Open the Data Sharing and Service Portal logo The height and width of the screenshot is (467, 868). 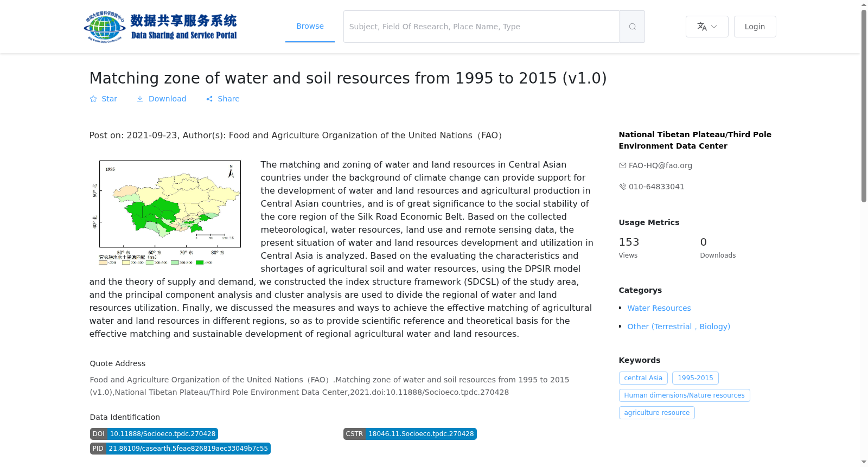coord(161,27)
